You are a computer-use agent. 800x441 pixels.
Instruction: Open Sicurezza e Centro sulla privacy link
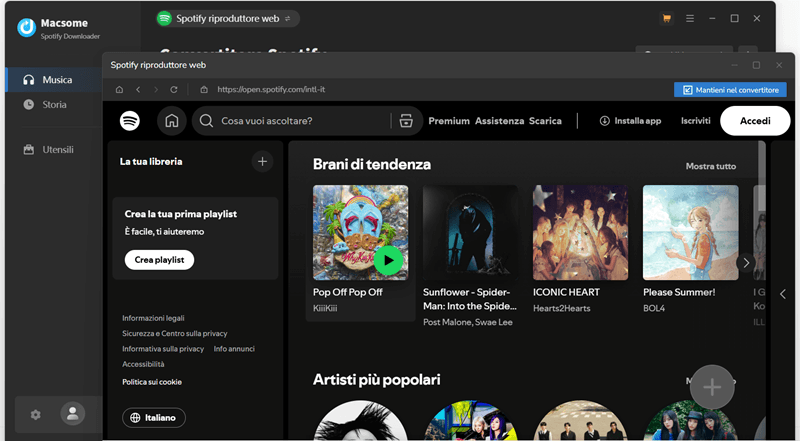(x=174, y=333)
